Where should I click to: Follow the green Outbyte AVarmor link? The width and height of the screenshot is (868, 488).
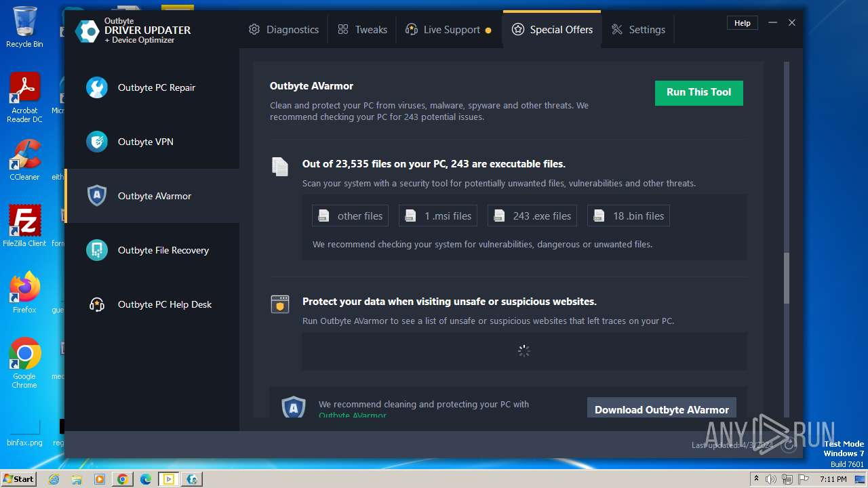[353, 415]
